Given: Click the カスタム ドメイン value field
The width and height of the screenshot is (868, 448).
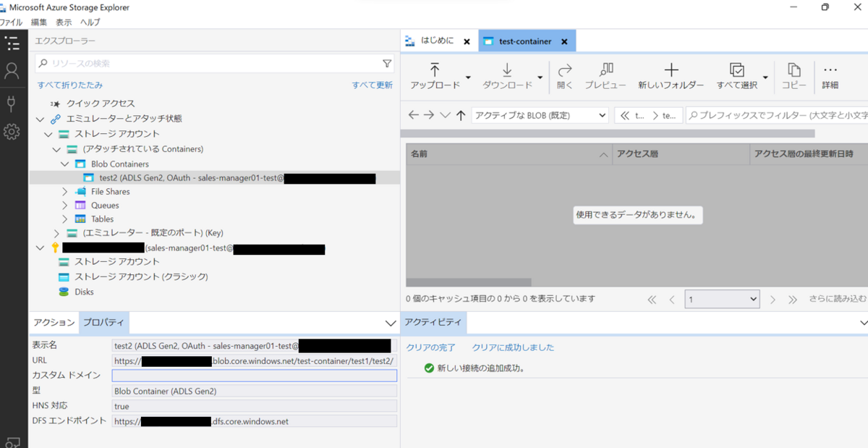Looking at the screenshot, I should (x=254, y=376).
